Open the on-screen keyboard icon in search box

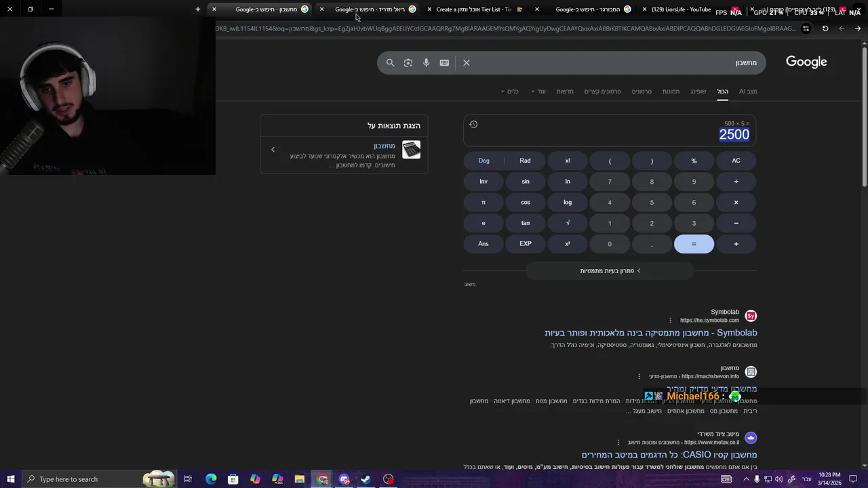click(444, 62)
